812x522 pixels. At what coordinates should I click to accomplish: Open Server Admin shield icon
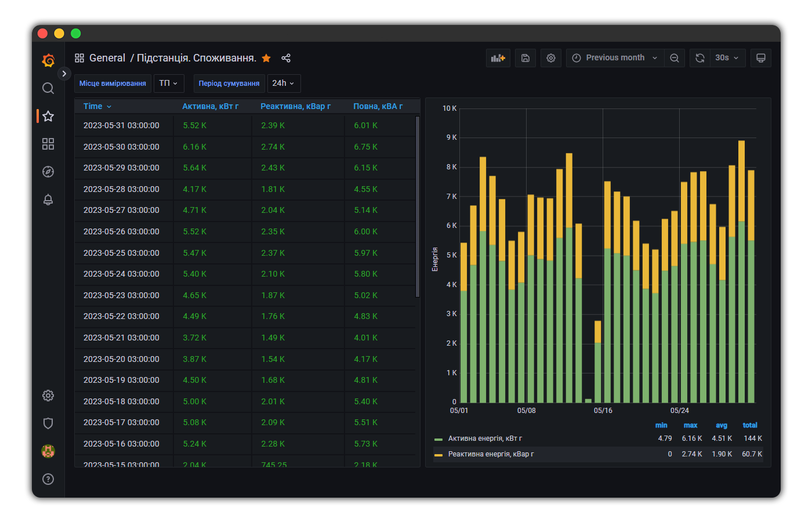(x=48, y=423)
